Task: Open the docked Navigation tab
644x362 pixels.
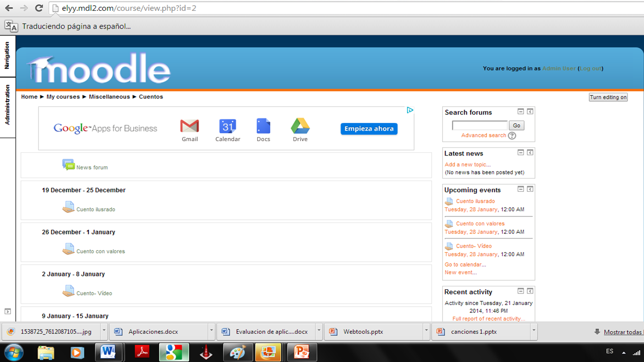Action: tap(7, 56)
